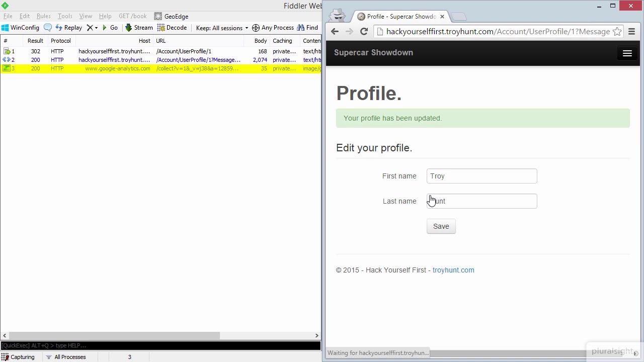Click the browser Back arrow button
Viewport: 644px width, 362px height.
(x=335, y=31)
